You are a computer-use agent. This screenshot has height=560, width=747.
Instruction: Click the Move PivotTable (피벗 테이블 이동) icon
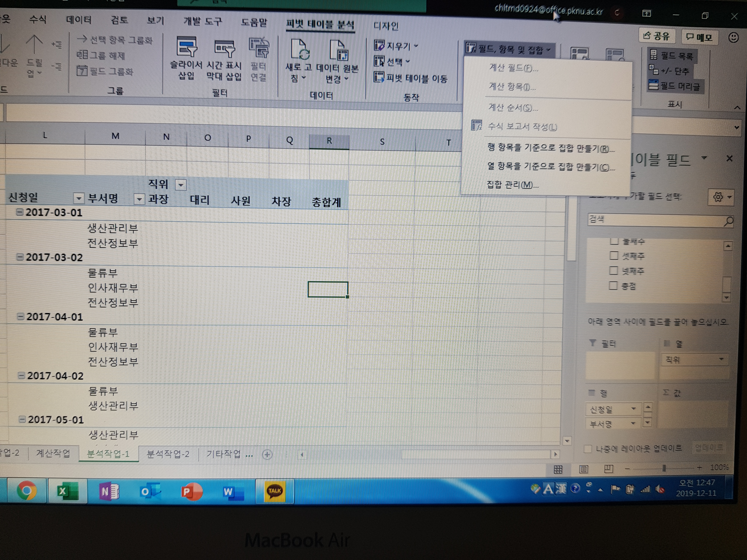[x=379, y=77]
